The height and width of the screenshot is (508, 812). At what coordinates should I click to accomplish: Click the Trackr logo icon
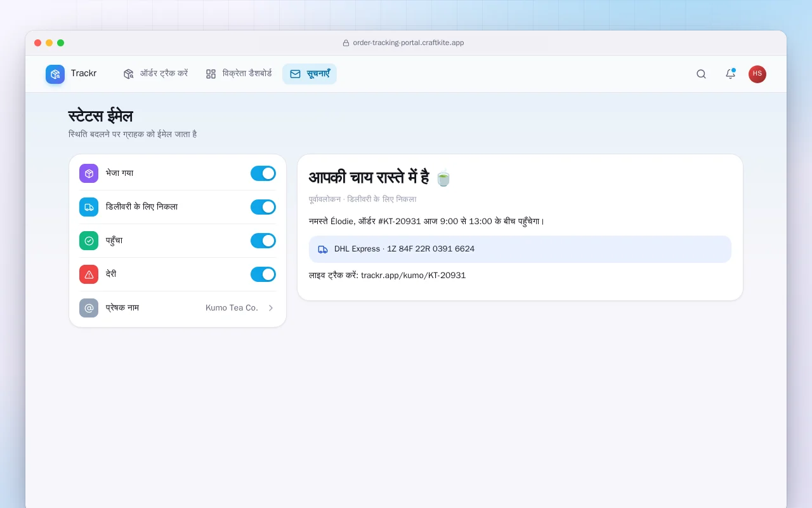click(x=55, y=74)
